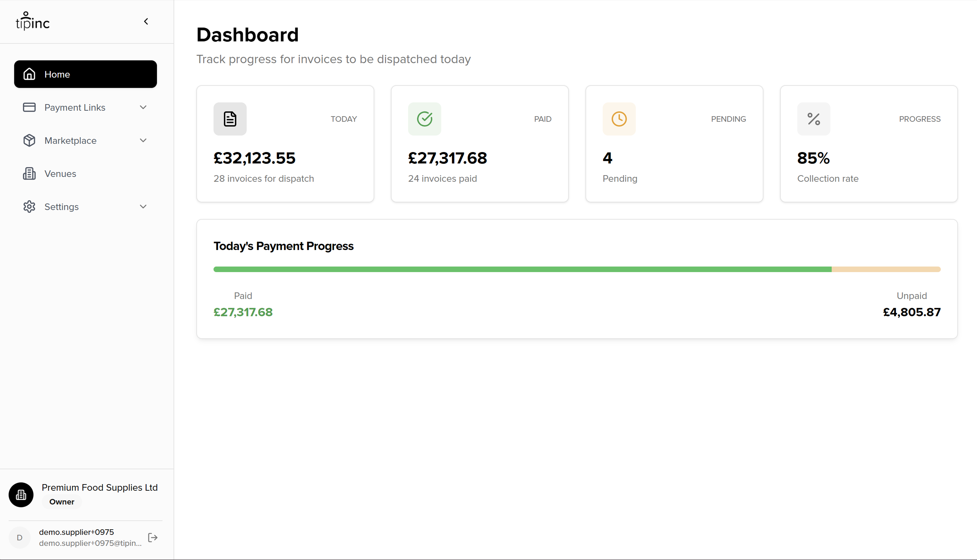977x560 pixels.
Task: Expand the Marketplace submenu chevron
Action: [143, 140]
